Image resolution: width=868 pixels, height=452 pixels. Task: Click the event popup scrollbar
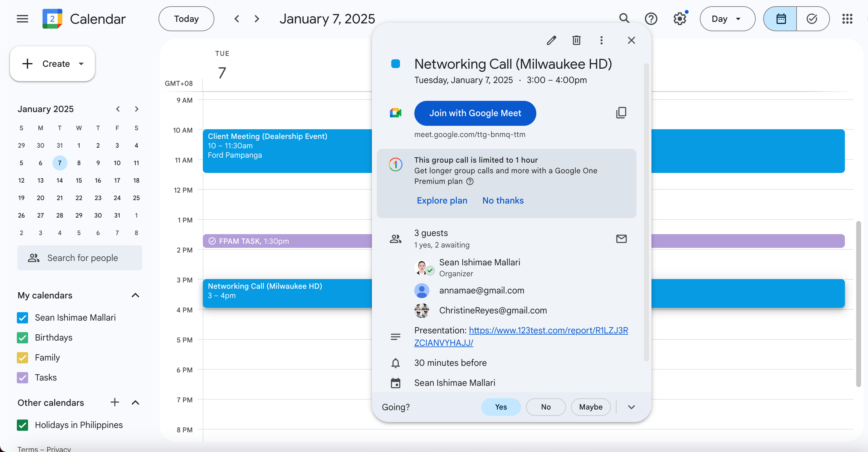[646, 212]
